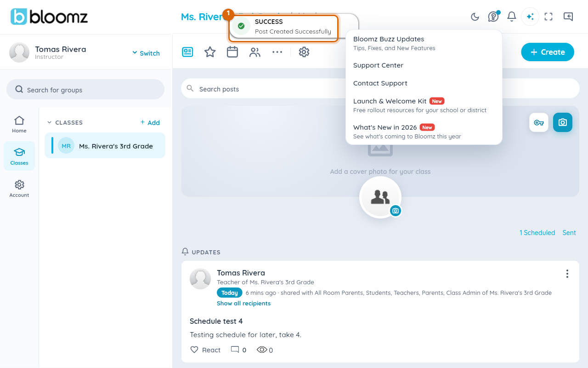
Task: Click the collapse side panel icon
Action: click(x=568, y=17)
